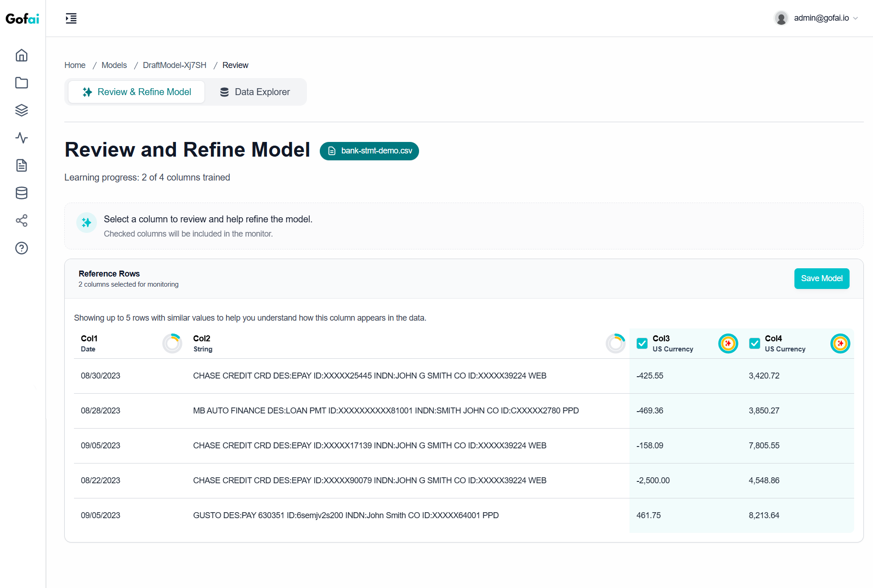Open the Home icon in sidebar
This screenshot has width=873, height=588.
pos(22,55)
